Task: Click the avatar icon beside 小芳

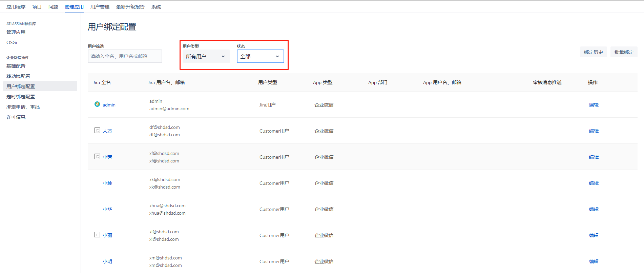Action: pos(97,156)
